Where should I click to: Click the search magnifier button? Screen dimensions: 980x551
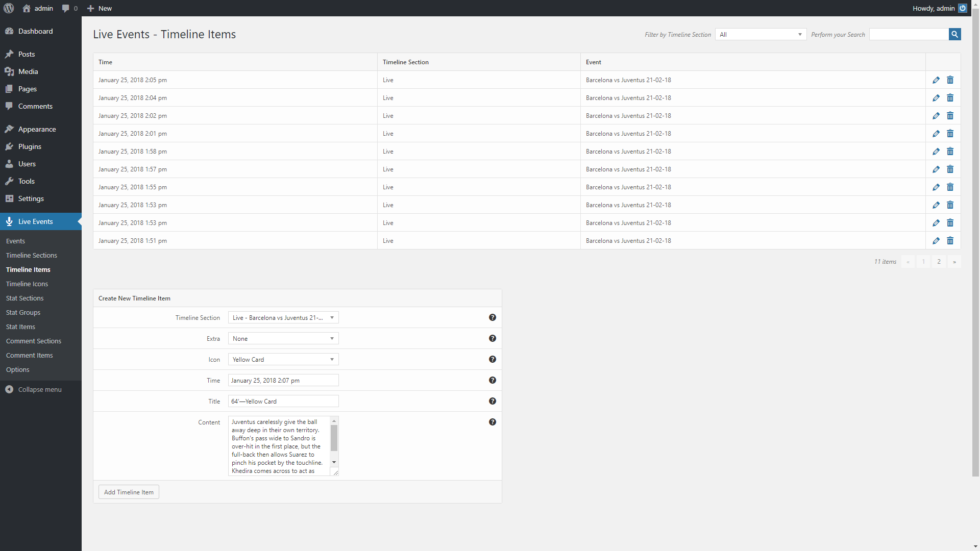[x=954, y=34]
